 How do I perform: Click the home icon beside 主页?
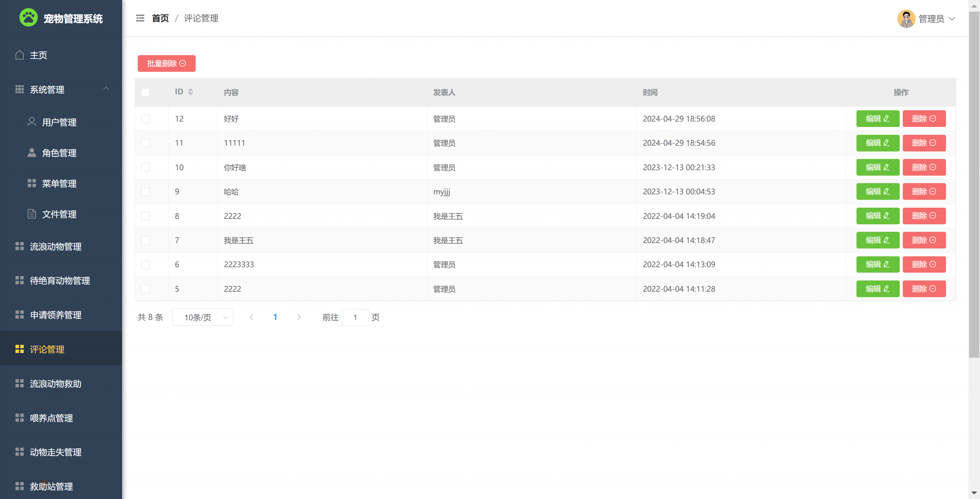19,55
